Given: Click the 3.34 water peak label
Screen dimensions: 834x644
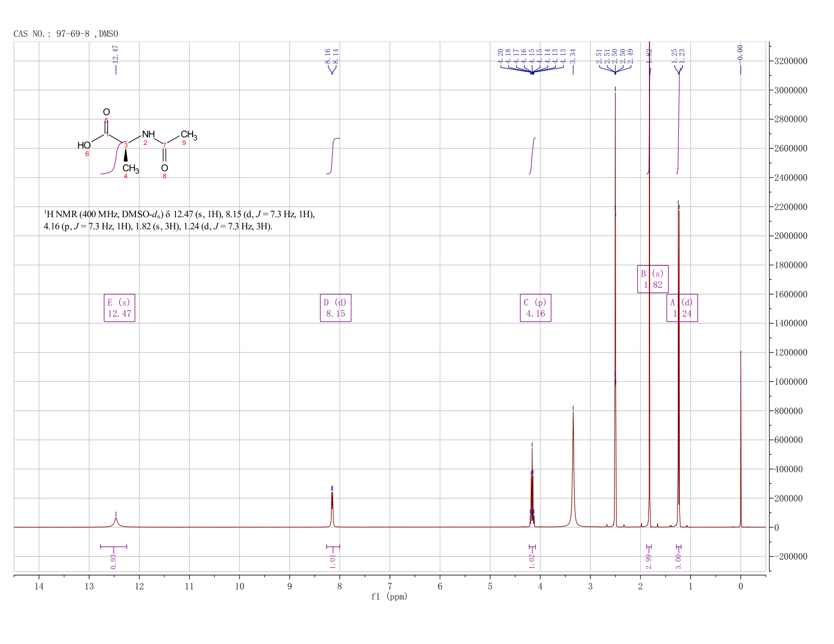Looking at the screenshot, I should [x=573, y=56].
